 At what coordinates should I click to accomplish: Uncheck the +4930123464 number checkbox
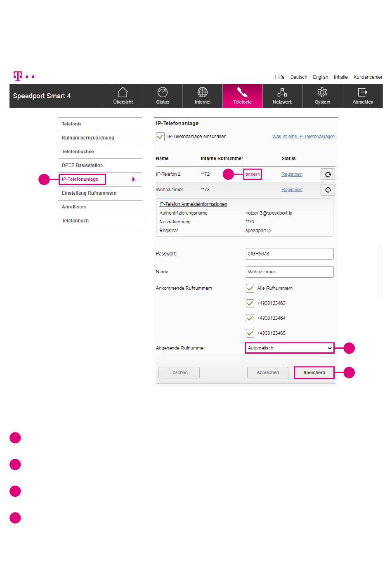pyautogui.click(x=250, y=318)
